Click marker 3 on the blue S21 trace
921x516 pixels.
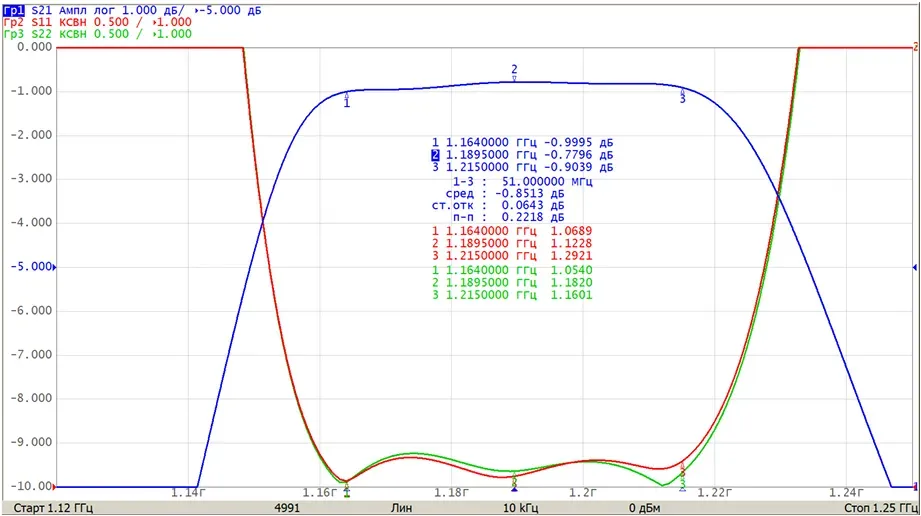coord(683,97)
